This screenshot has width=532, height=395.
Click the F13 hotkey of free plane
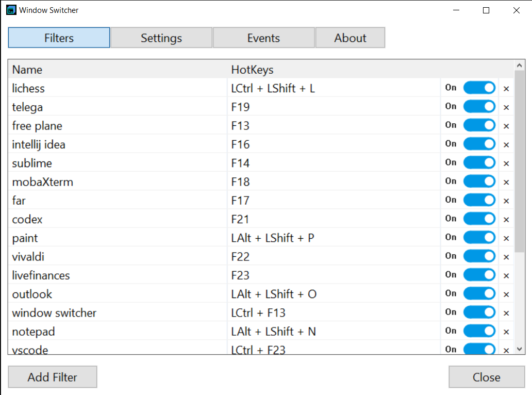point(334,125)
